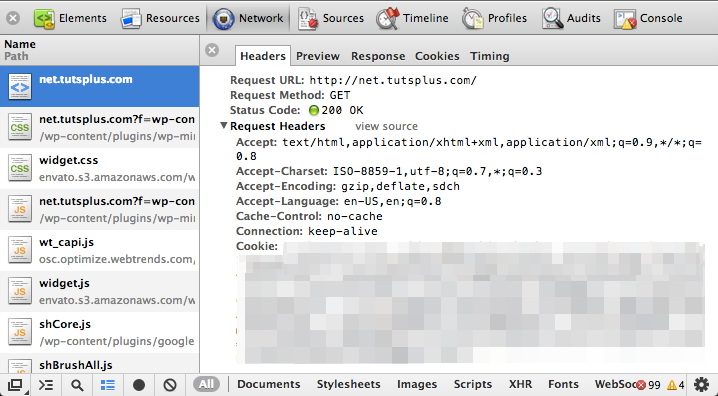
Task: Switch to the Timing tab
Action: click(x=490, y=56)
